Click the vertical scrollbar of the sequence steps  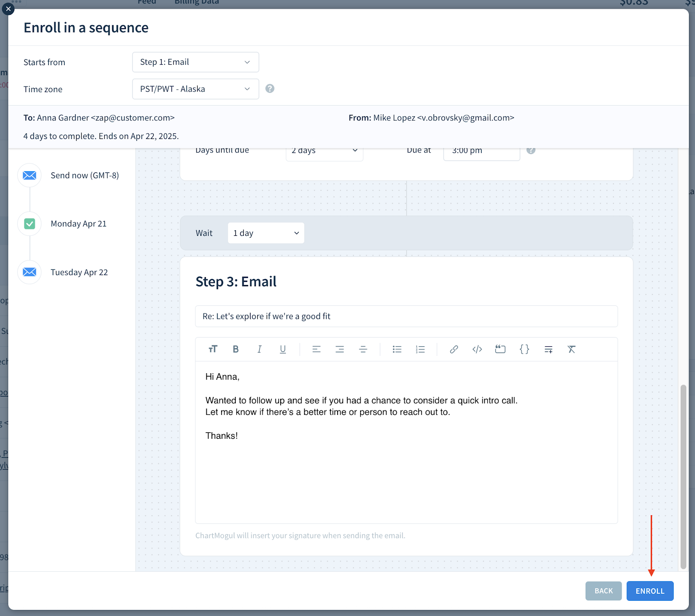[683, 477]
